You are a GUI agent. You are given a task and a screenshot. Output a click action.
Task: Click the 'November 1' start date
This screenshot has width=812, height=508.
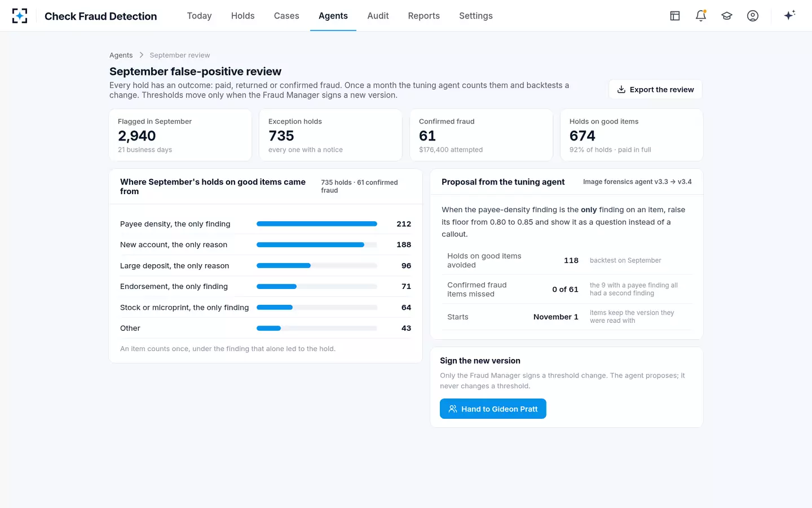pyautogui.click(x=556, y=317)
